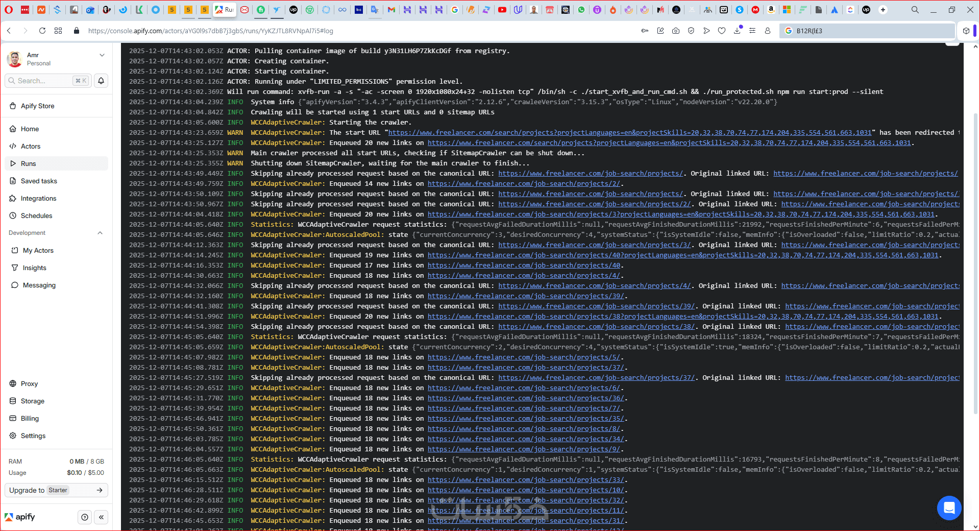This screenshot has width=980, height=531.
Task: Collapse the sidebar with double-chevron button
Action: click(x=101, y=517)
